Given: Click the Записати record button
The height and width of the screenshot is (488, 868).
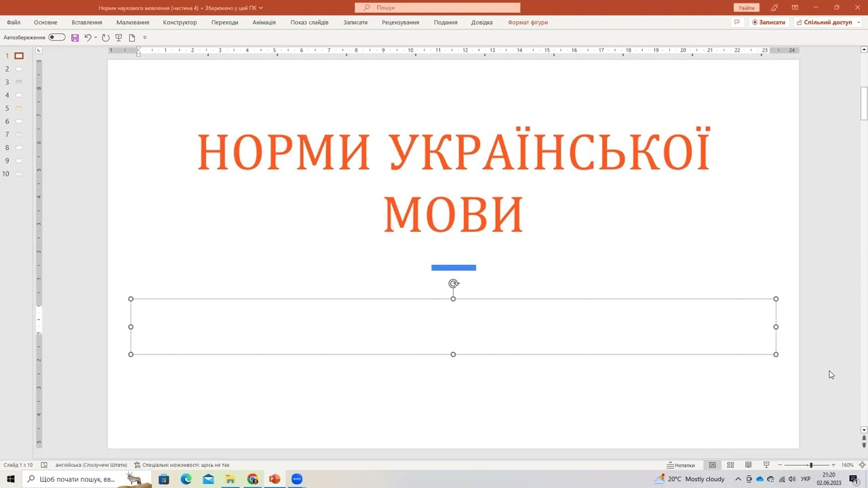Looking at the screenshot, I should tap(768, 22).
